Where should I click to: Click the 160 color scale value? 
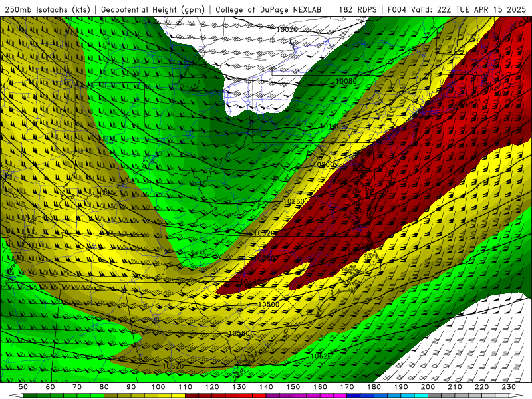320,387
